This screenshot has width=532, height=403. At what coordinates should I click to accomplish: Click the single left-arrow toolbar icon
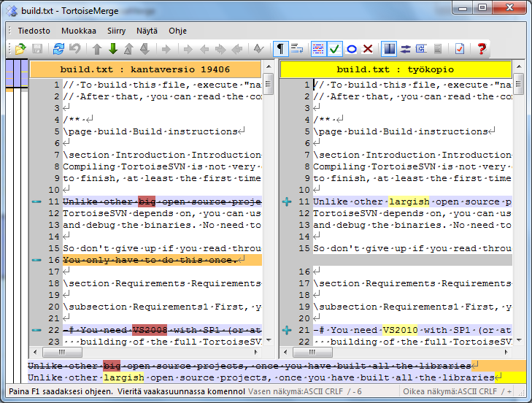coord(204,49)
